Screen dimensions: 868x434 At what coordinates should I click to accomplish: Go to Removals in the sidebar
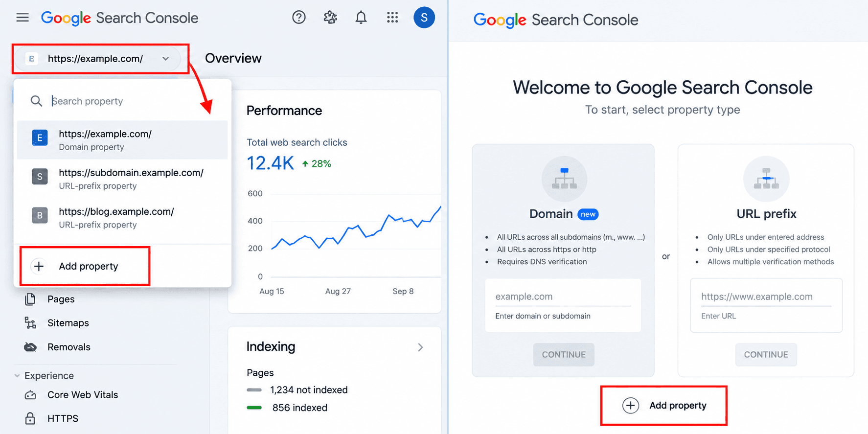(69, 347)
